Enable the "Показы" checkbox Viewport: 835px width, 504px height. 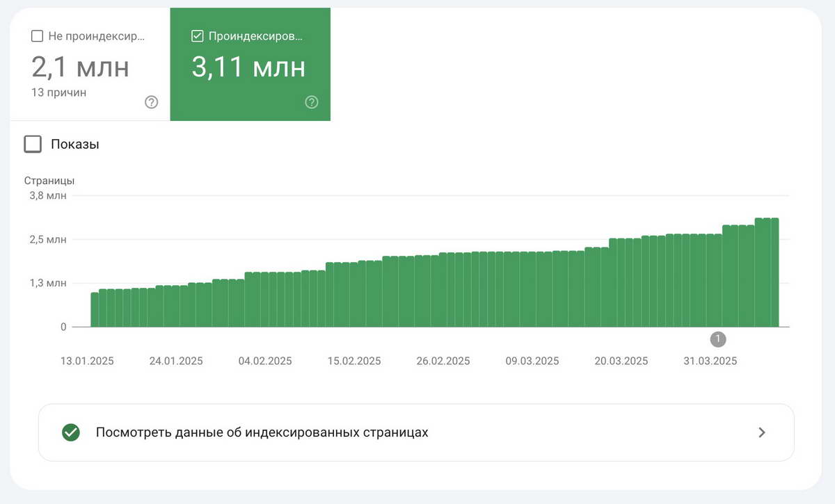point(33,145)
